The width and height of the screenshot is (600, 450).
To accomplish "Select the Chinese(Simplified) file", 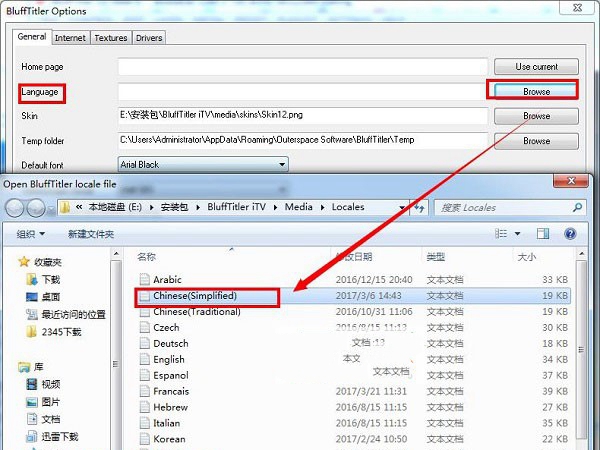I will (x=353, y=296).
